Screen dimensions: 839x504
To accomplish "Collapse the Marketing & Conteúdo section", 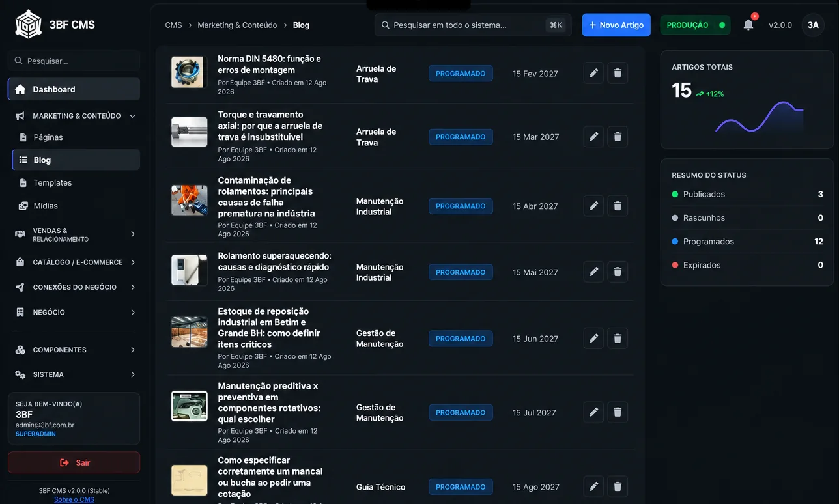I will tap(74, 116).
